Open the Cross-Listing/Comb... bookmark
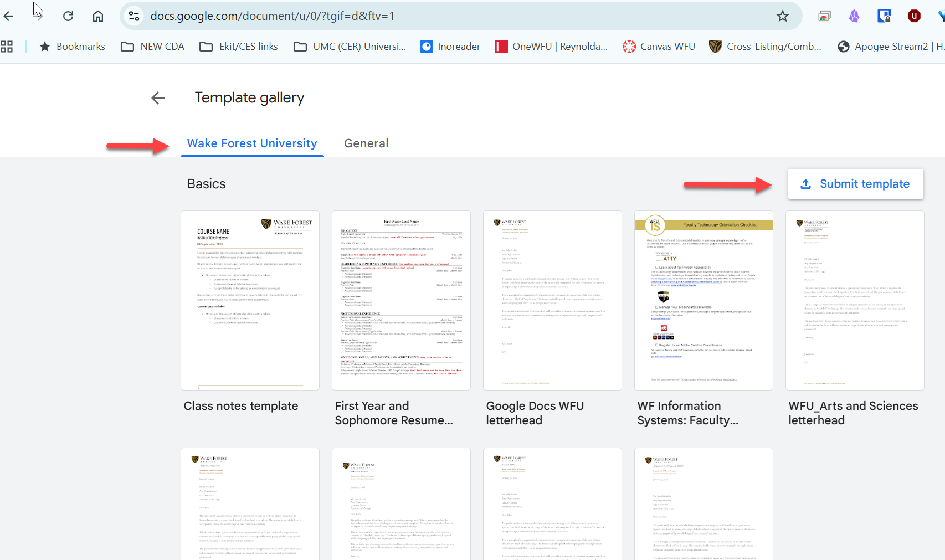This screenshot has width=945, height=560. (x=765, y=47)
